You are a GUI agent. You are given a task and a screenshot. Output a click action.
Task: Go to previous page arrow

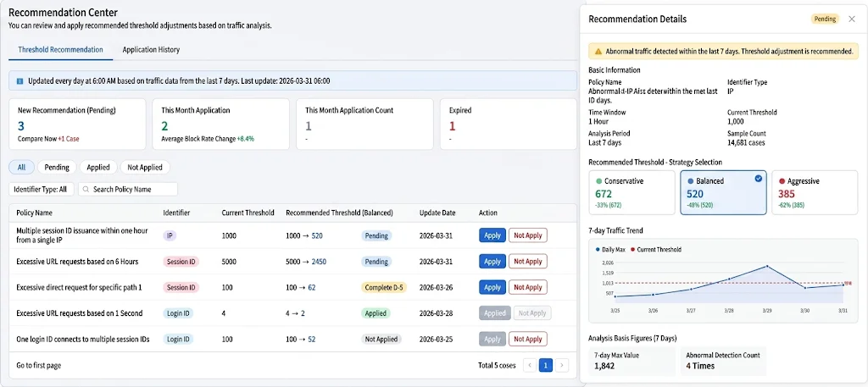pos(530,365)
